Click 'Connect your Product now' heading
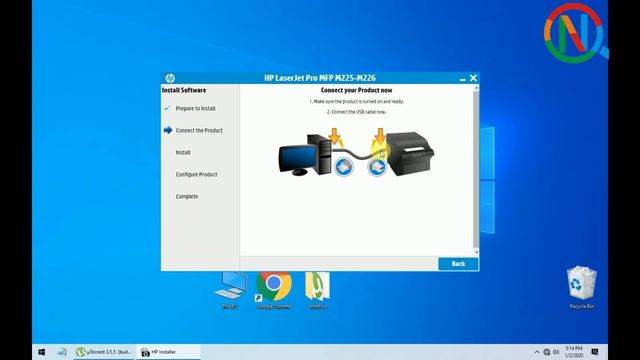The width and height of the screenshot is (640, 360). (356, 90)
